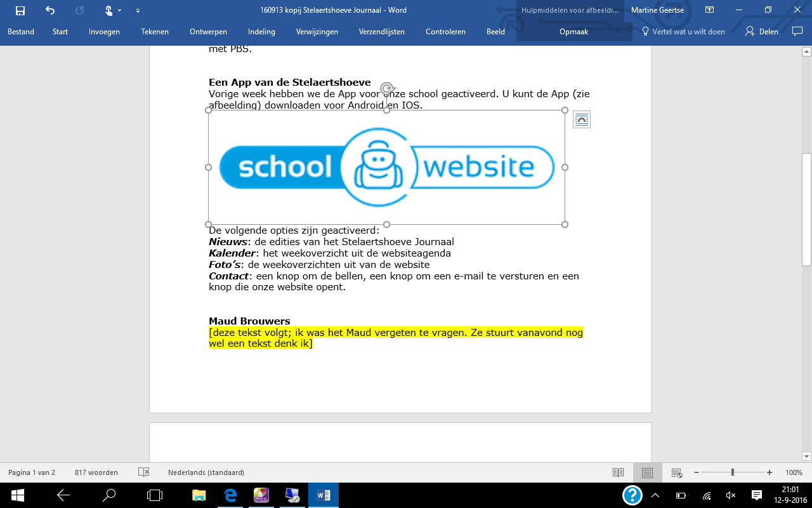Toggle touch/mouse mode icon

coord(109,10)
